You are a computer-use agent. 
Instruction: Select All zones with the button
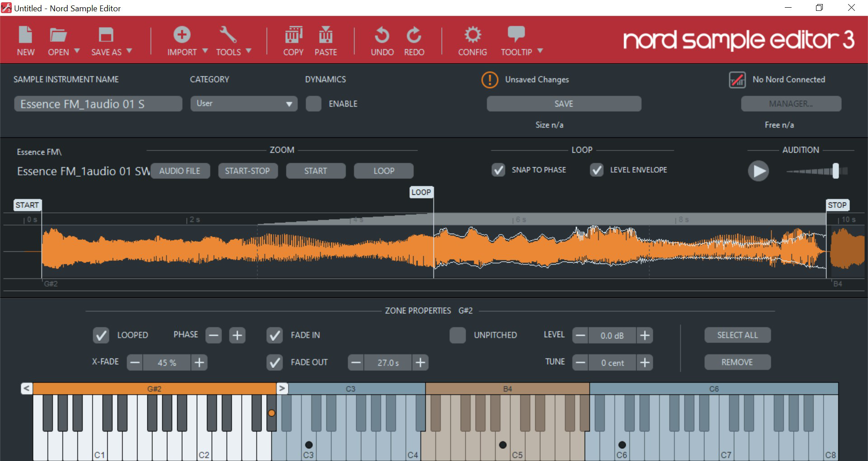tap(737, 335)
